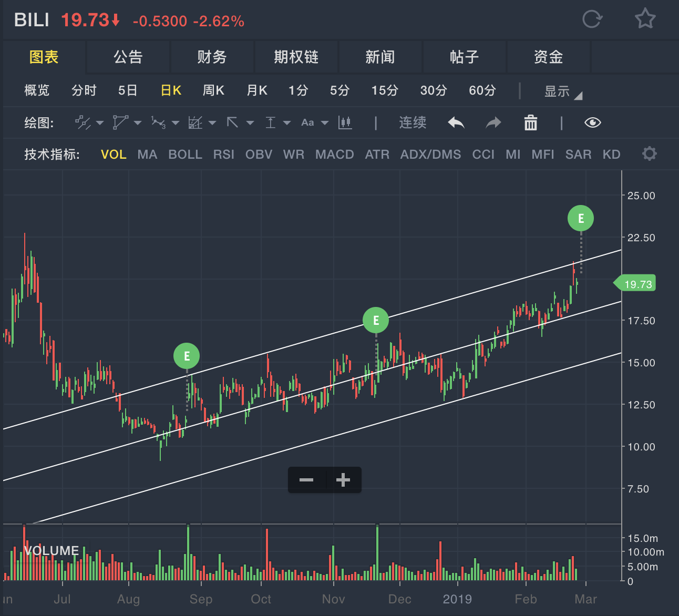The width and height of the screenshot is (679, 616).
Task: Click the latest earnings E marker
Action: click(581, 218)
